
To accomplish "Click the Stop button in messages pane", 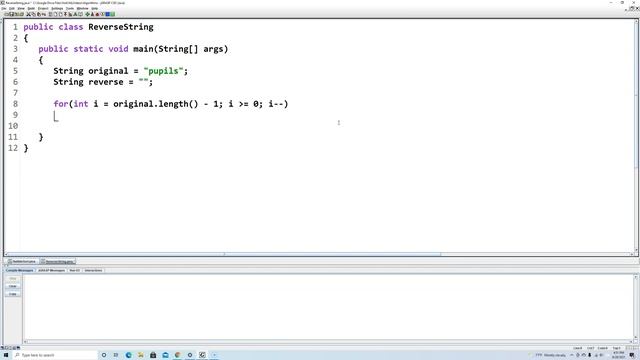I will pyautogui.click(x=13, y=279).
